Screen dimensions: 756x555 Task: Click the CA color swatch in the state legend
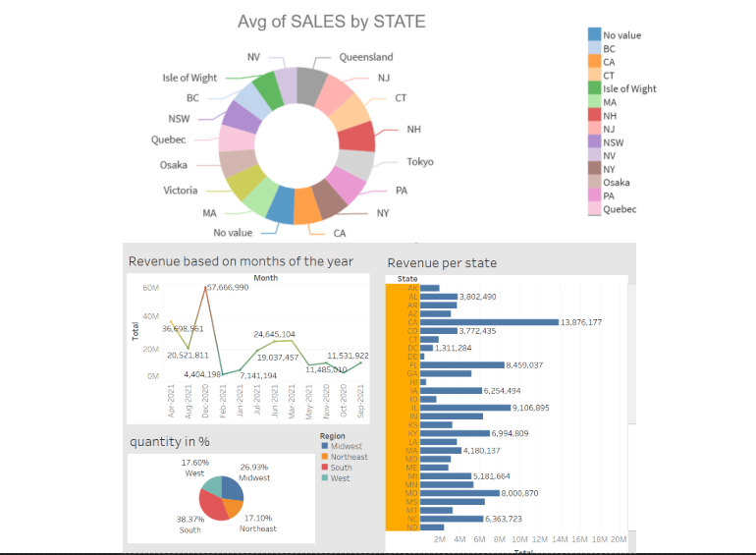coord(594,62)
